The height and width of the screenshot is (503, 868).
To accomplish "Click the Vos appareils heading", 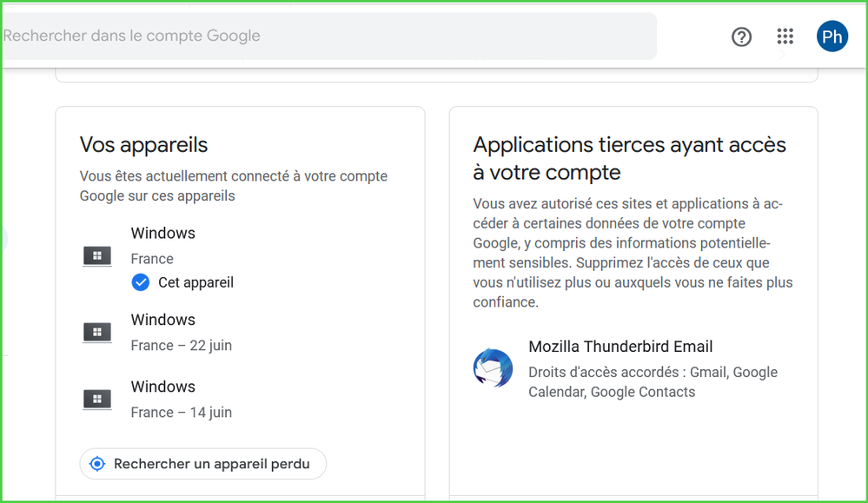I will (143, 144).
